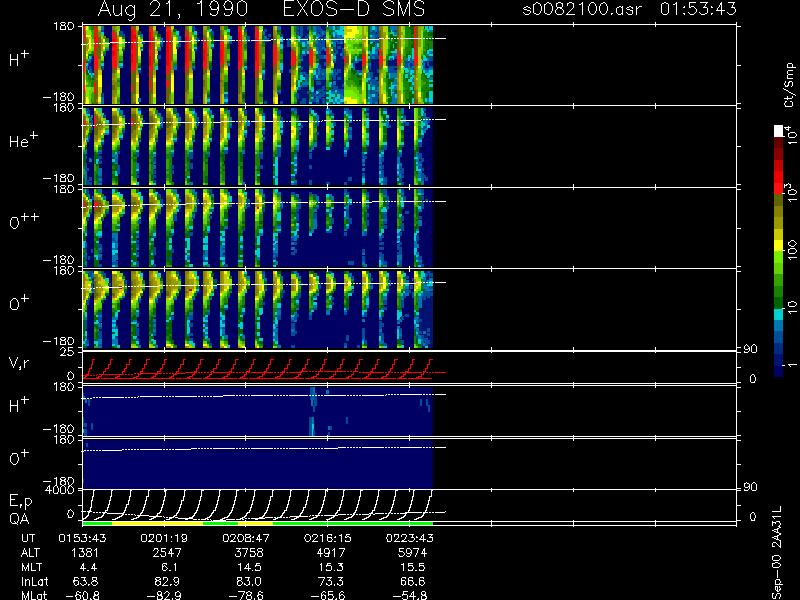Click the 'MLat' row label
Viewport: 800px width, 600px height.
[34, 595]
